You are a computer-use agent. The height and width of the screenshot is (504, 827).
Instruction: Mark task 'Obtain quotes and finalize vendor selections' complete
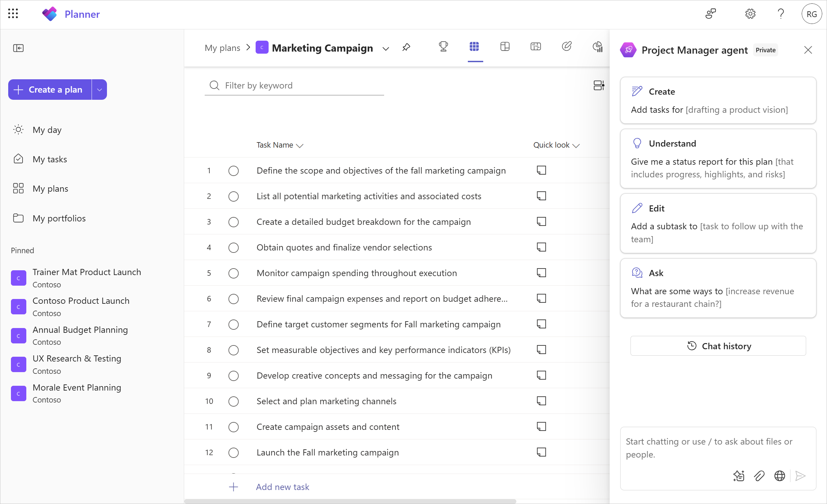tap(233, 247)
